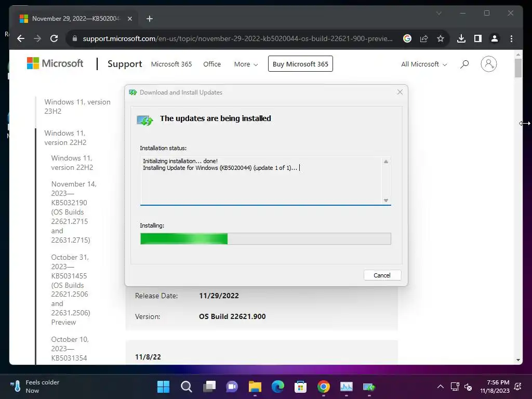Click Buy Microsoft 365 button
Image resolution: width=532 pixels, height=399 pixels.
click(300, 64)
